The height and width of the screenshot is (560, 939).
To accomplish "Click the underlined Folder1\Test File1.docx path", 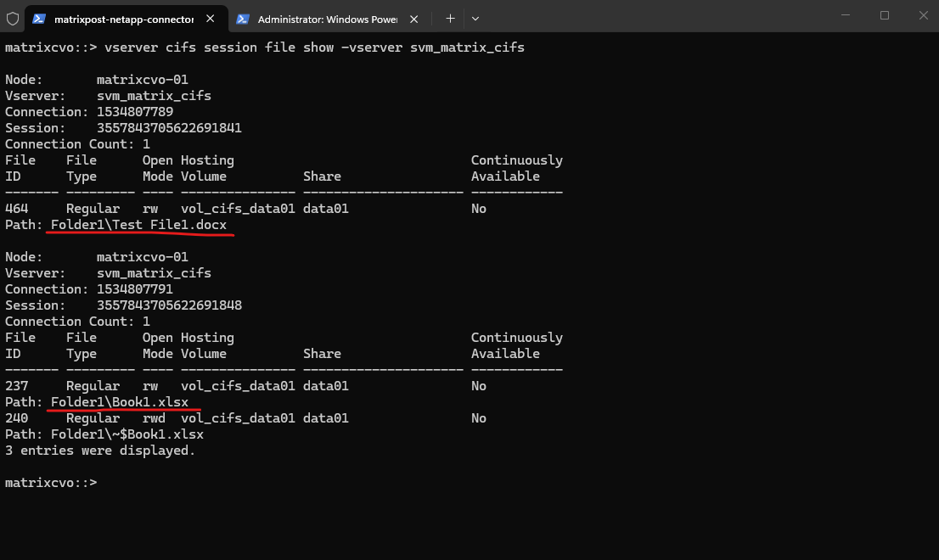I will point(138,225).
